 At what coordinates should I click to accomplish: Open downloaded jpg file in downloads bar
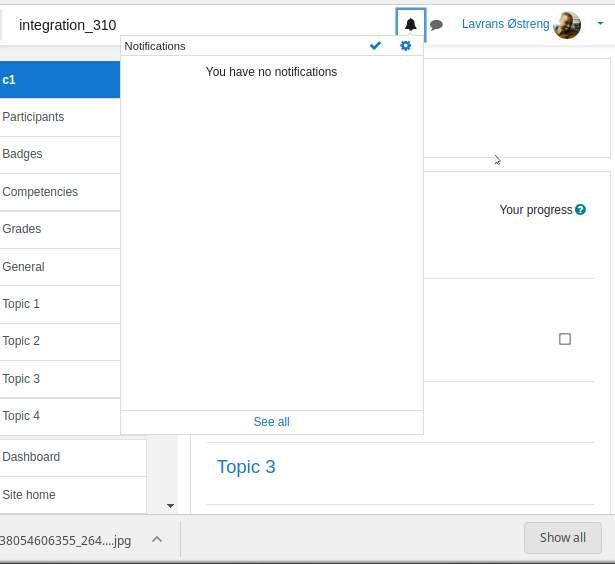click(66, 540)
